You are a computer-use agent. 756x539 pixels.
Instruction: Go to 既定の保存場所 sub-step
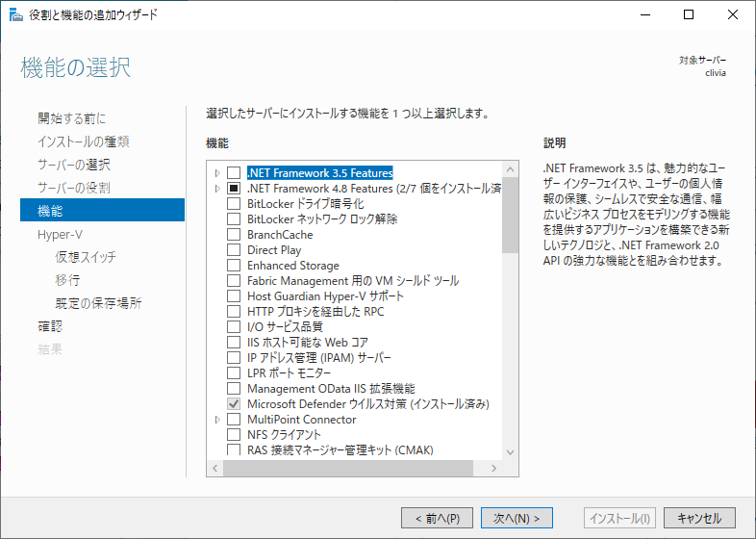[98, 303]
